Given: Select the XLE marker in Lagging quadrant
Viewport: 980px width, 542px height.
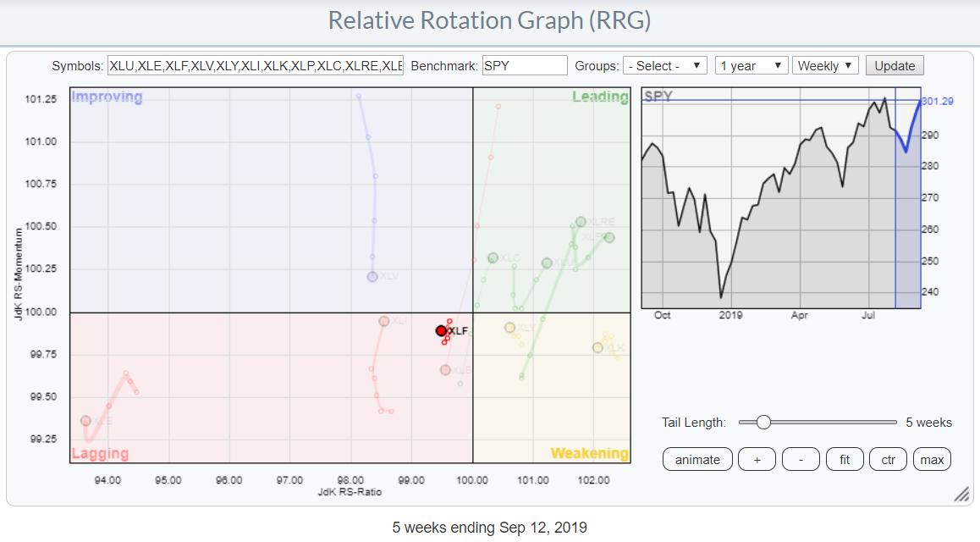Looking at the screenshot, I should 85,421.
